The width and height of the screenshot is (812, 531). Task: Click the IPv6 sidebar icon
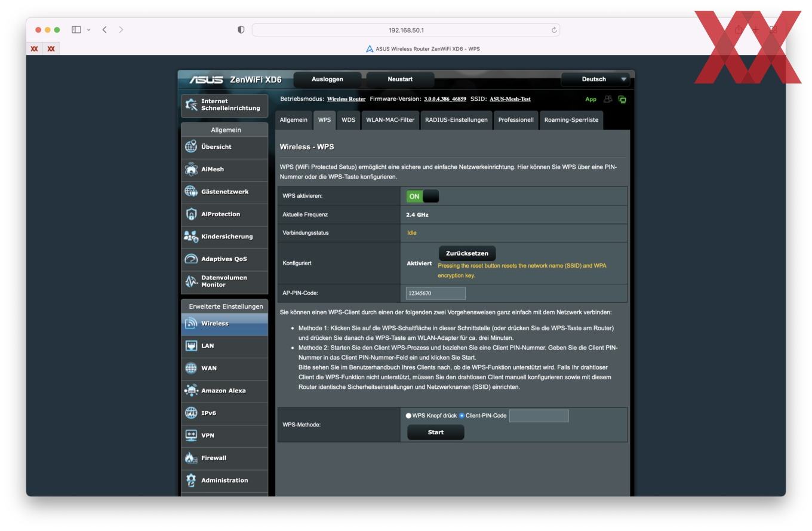pyautogui.click(x=191, y=413)
